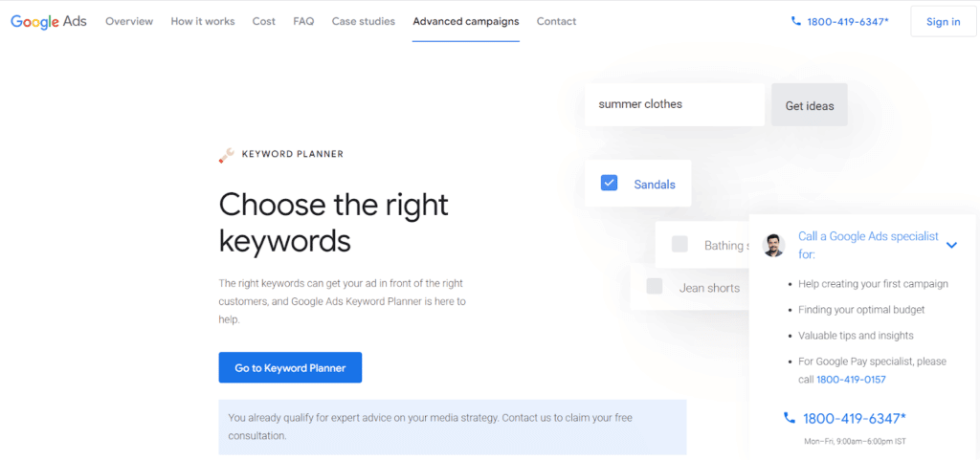Open the Overview tab
980x460 pixels.
tap(129, 21)
